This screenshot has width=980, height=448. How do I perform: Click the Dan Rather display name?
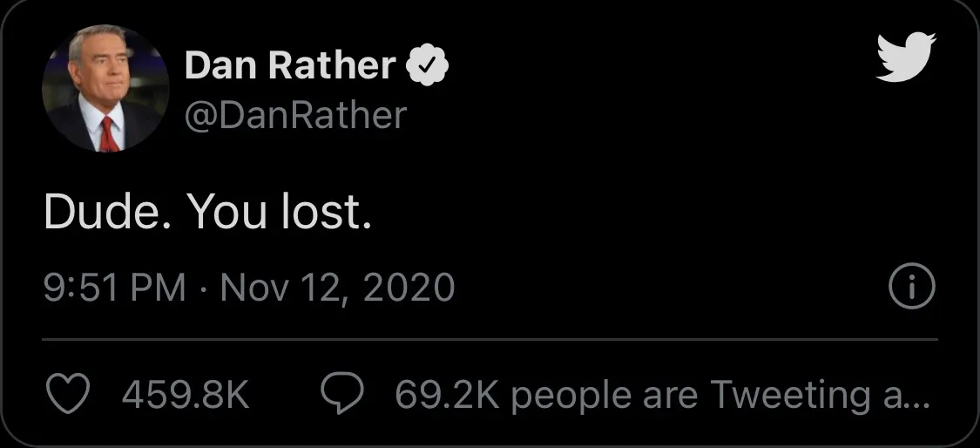[290, 65]
